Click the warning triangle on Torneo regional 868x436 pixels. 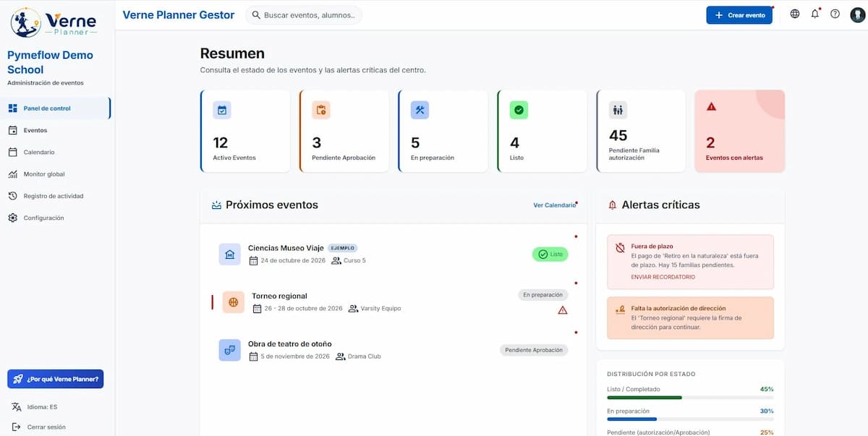tap(563, 310)
